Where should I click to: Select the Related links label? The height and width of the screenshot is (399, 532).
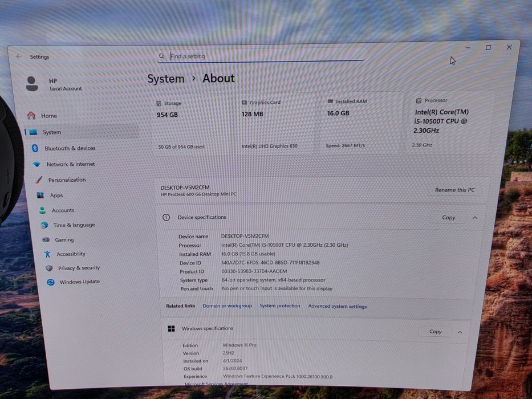[181, 306]
